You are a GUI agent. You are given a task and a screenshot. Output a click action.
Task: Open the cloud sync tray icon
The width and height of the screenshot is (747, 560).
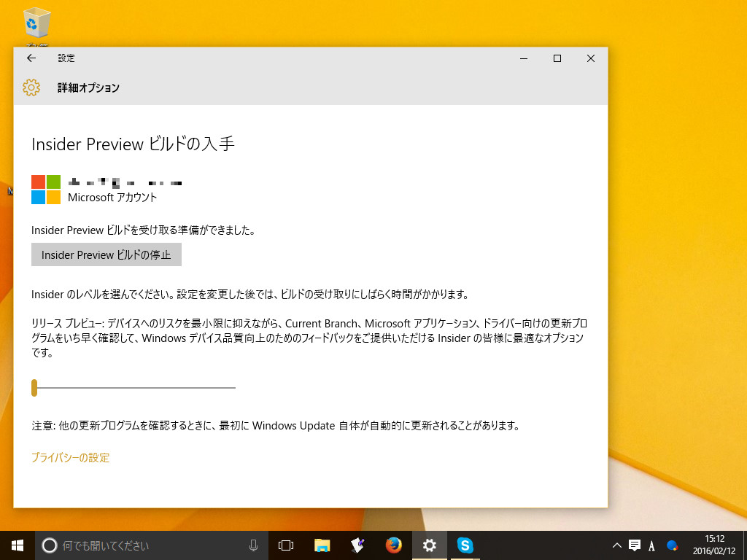coord(671,545)
